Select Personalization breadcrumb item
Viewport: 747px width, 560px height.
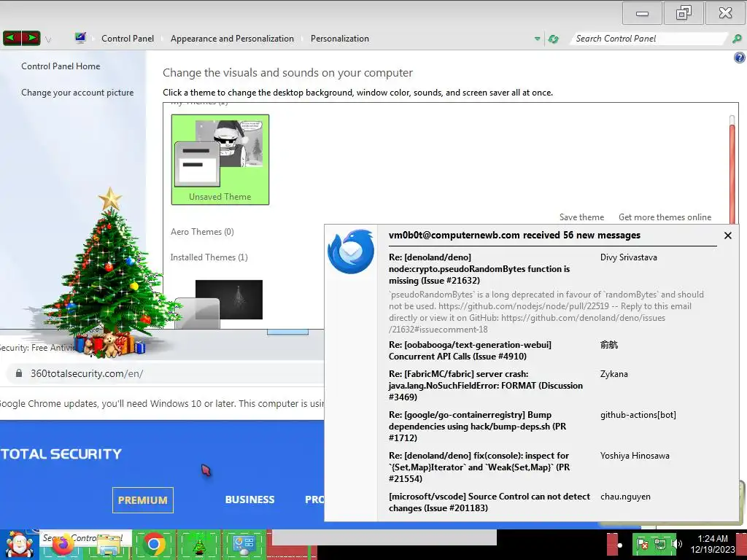click(340, 39)
